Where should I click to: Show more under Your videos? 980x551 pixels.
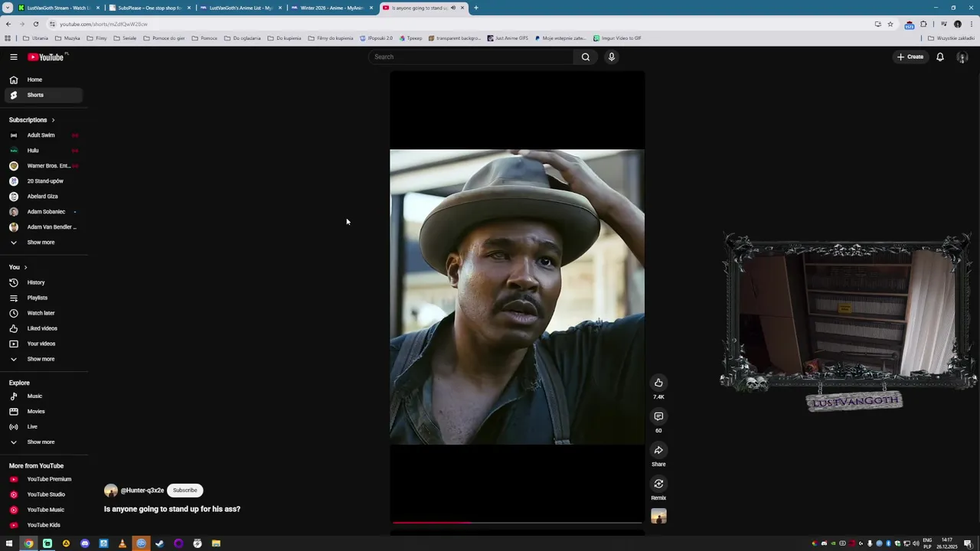pyautogui.click(x=44, y=359)
